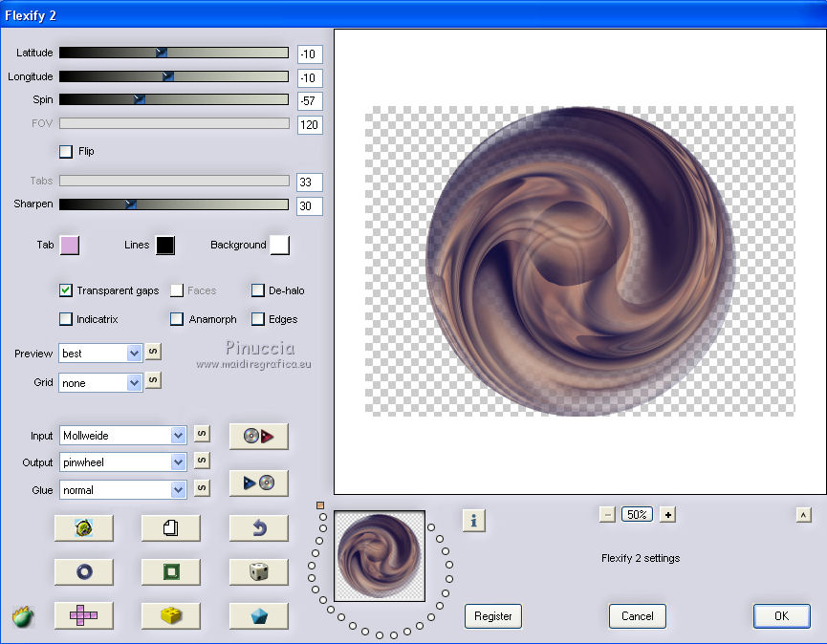Click the Latitude value field
827x644 pixels.
[x=310, y=54]
